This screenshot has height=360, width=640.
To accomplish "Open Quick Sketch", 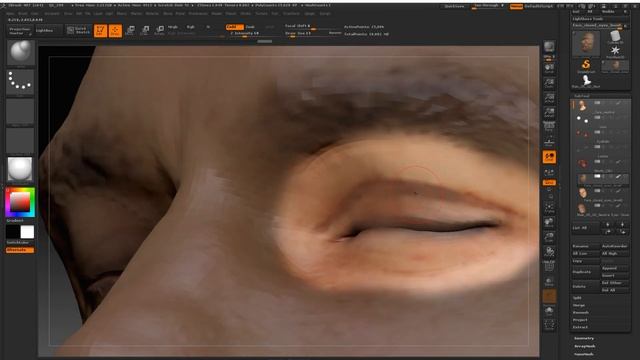I will coord(78,30).
